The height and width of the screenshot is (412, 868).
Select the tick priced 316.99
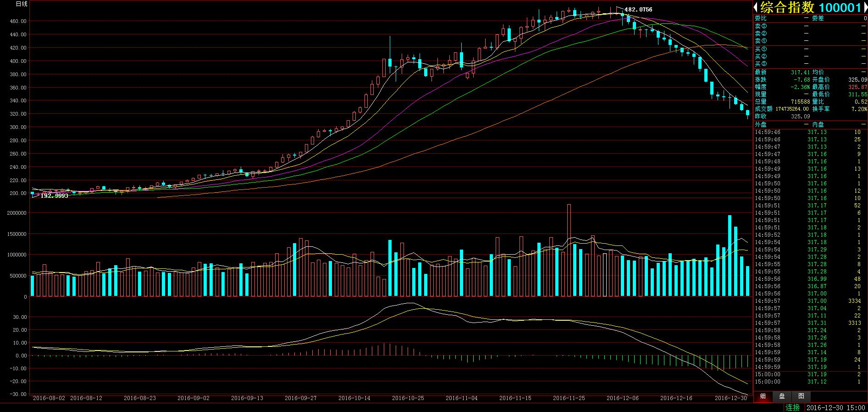tap(811, 279)
